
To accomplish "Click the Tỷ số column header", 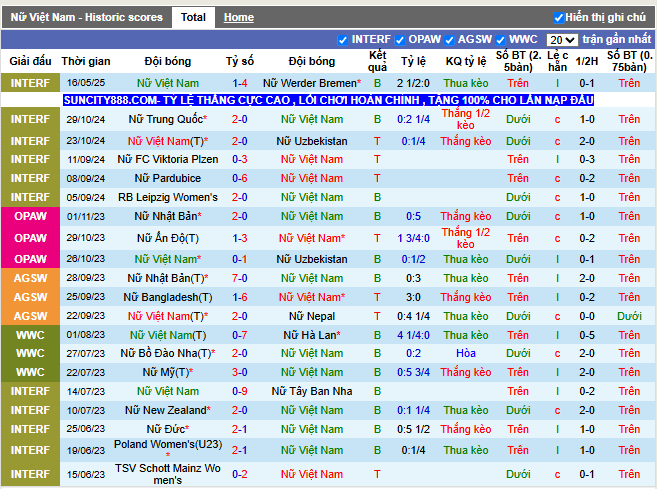I will pos(240,61).
